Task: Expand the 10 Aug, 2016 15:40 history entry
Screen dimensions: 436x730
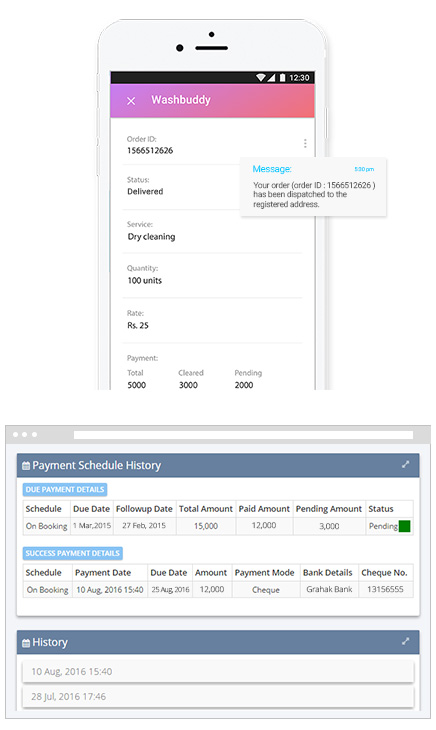Action: coord(218,671)
